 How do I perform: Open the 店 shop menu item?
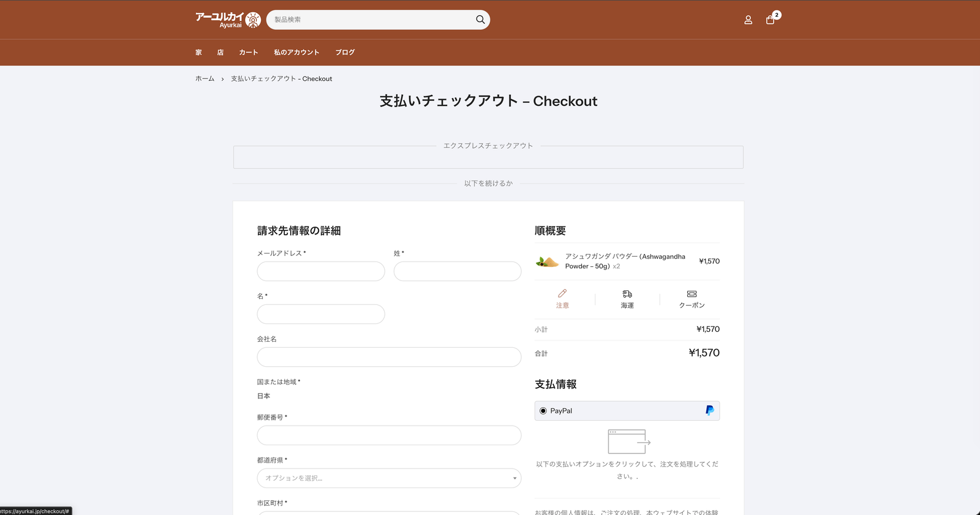[x=221, y=53]
